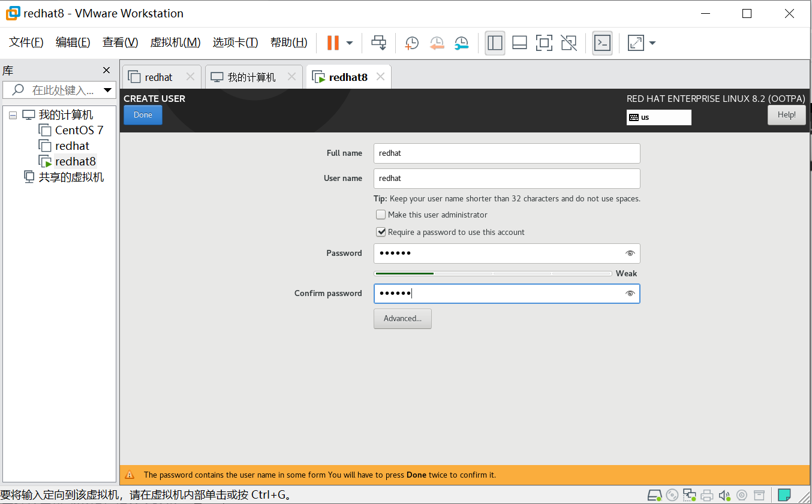Toggle the thumbnail bar view icon
Image resolution: width=812 pixels, height=504 pixels.
coord(519,43)
